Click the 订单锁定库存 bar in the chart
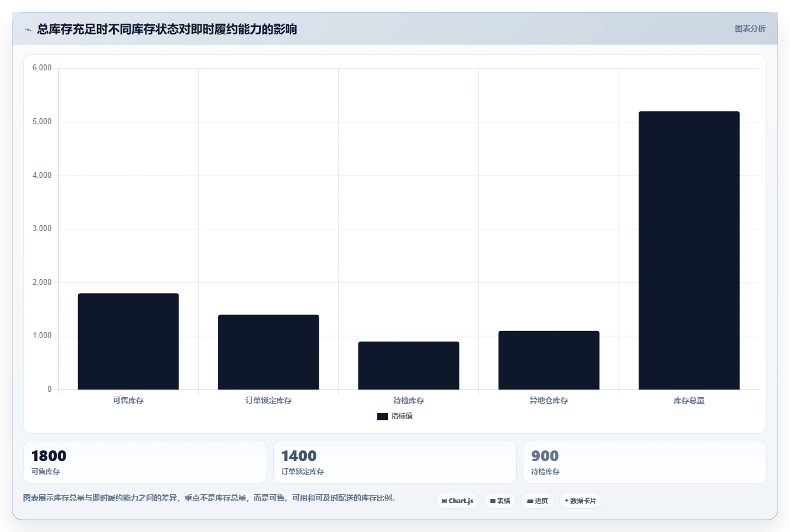 [268, 352]
